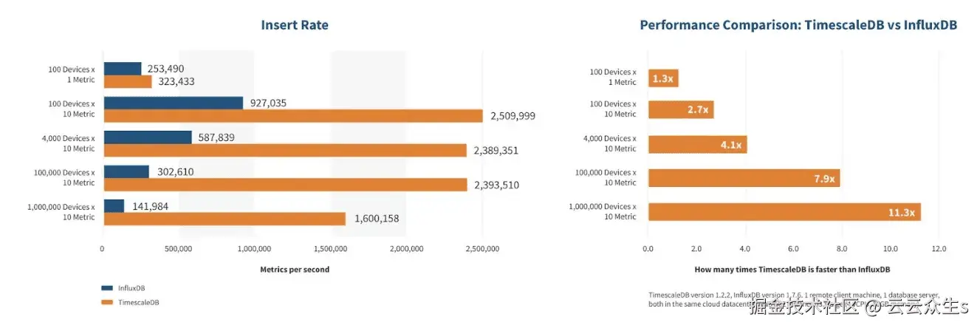Viewport: 980px width, 328px height.
Task: Select the 4.1x performance bar
Action: 697,144
